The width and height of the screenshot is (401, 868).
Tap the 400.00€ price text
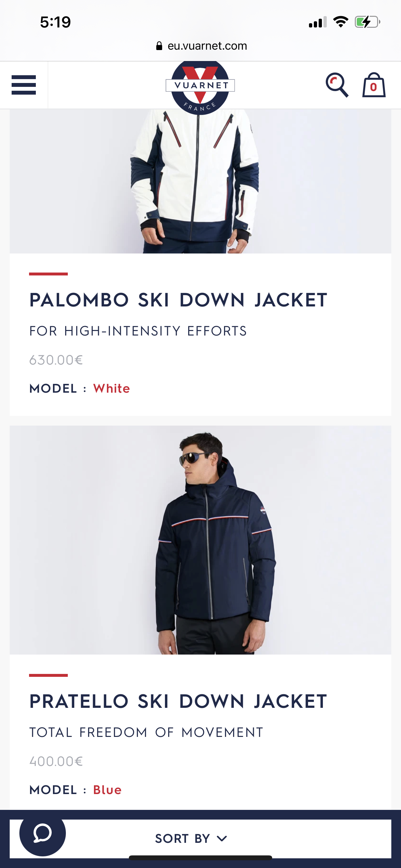click(56, 761)
